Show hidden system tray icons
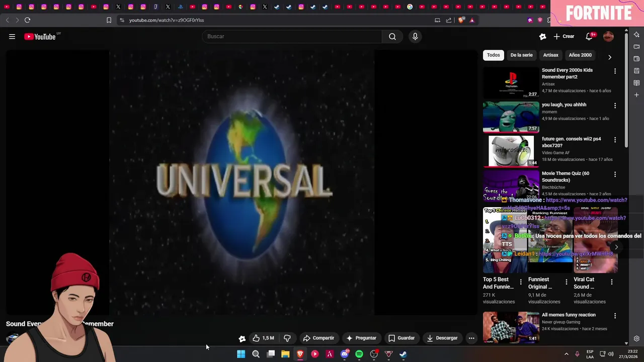644x362 pixels. click(566, 354)
